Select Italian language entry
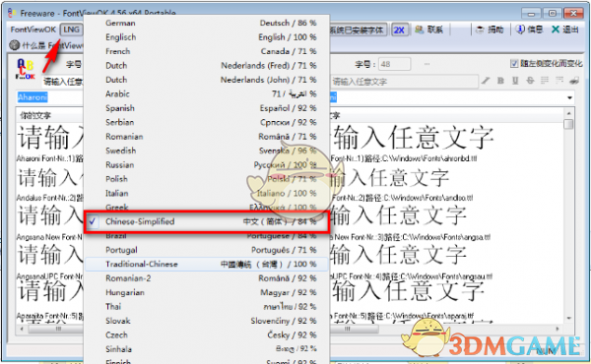The height and width of the screenshot is (364, 591). click(x=207, y=193)
